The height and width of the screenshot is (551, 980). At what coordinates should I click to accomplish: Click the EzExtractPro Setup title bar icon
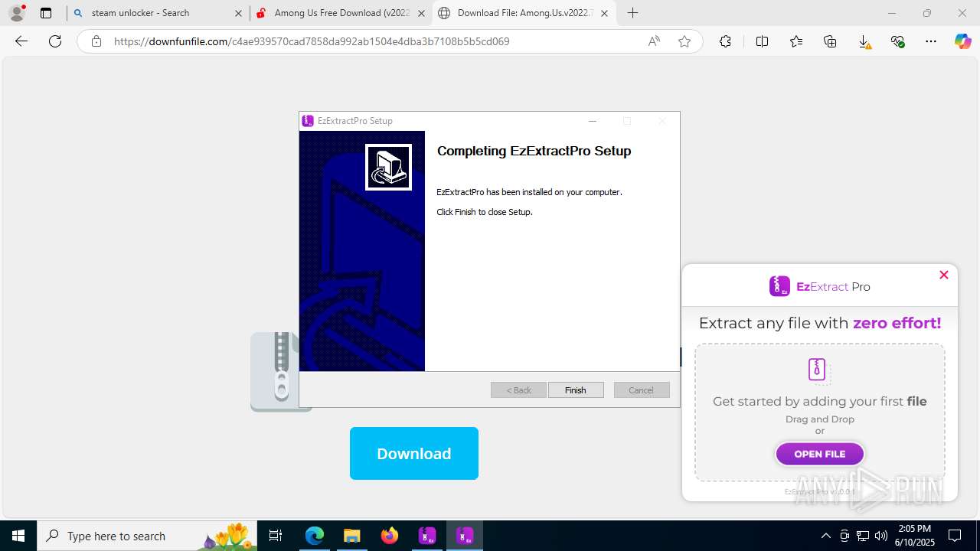(308, 121)
